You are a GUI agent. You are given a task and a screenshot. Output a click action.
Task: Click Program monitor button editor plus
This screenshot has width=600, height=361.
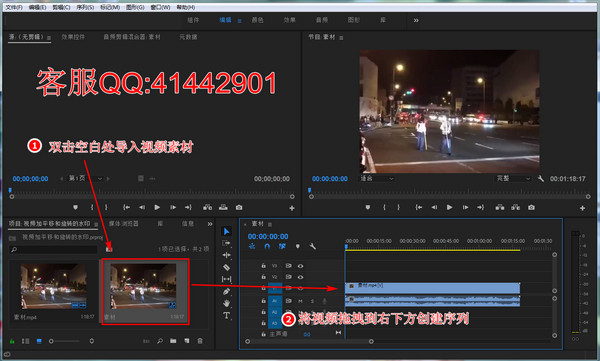coord(582,208)
